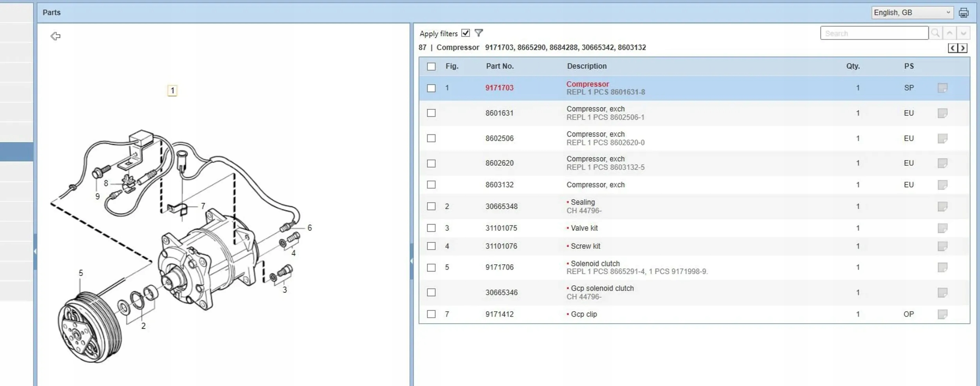
Task: Click callout 2 on sealing rings diagram
Action: (143, 326)
